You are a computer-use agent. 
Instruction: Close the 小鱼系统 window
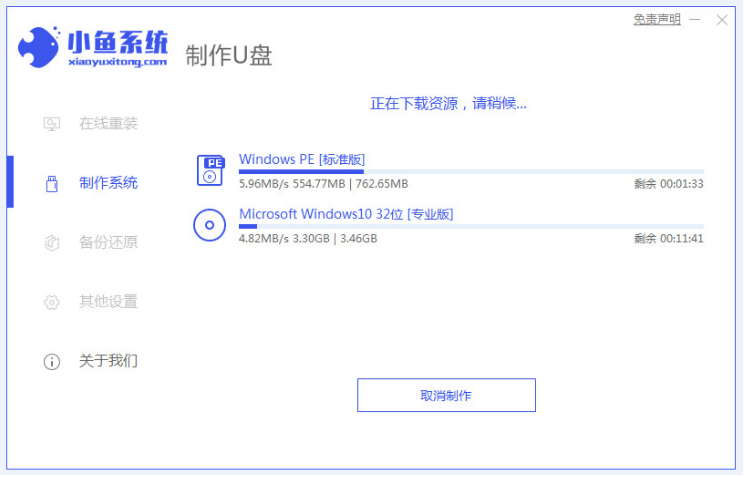722,20
